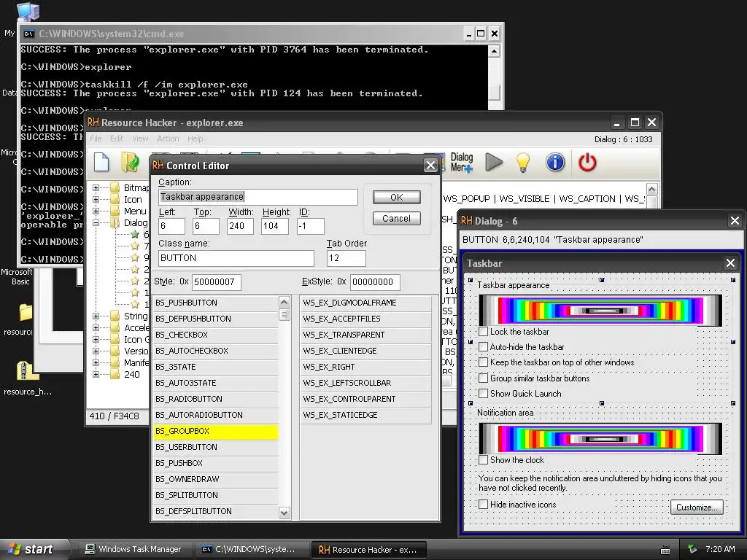Click the Bitmap folder icon in tree
This screenshot has height=560, width=747.
point(115,187)
